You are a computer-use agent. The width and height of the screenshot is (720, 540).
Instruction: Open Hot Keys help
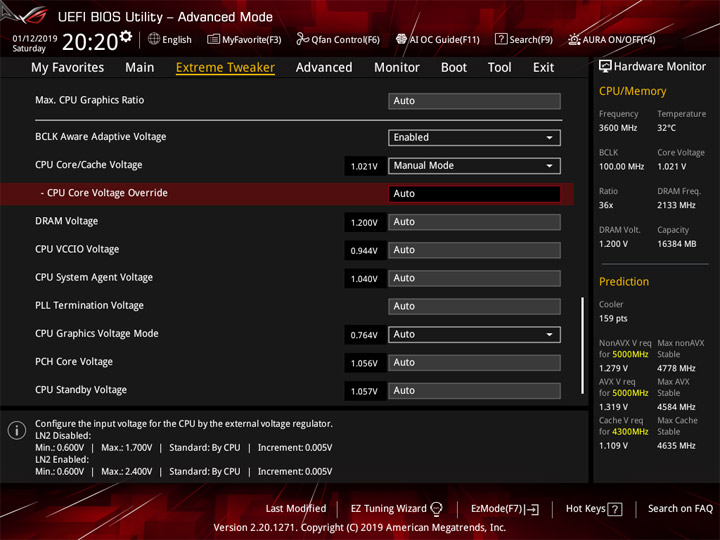click(594, 509)
